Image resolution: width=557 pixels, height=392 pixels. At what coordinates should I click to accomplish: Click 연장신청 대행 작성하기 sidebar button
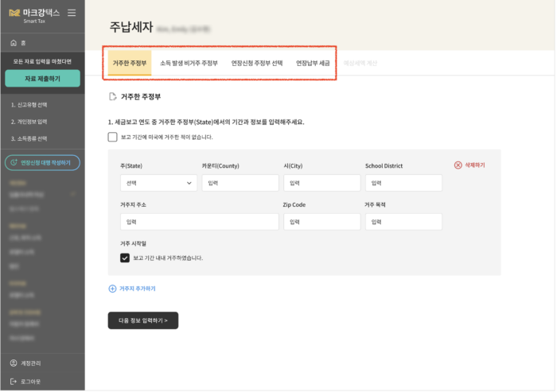[x=42, y=162]
